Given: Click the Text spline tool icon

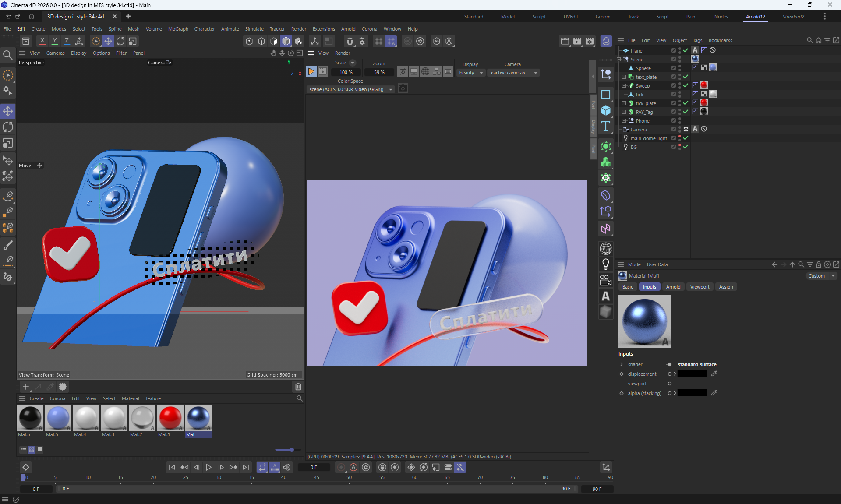Looking at the screenshot, I should click(606, 127).
